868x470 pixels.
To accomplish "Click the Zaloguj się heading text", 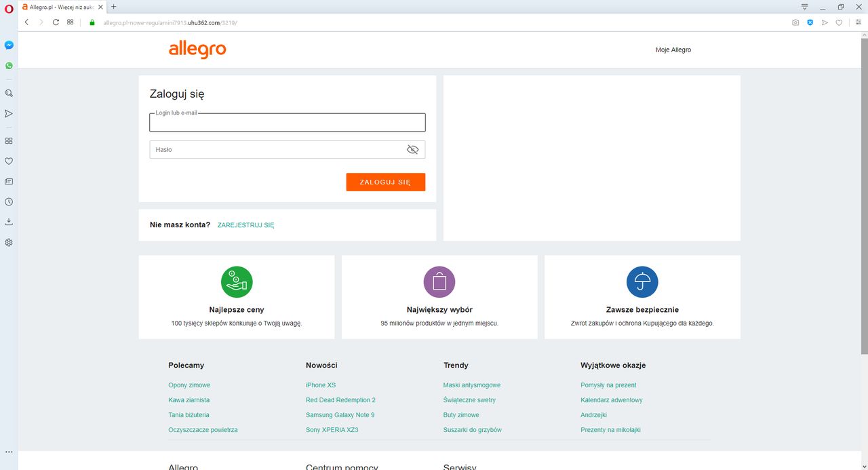I will point(177,94).
